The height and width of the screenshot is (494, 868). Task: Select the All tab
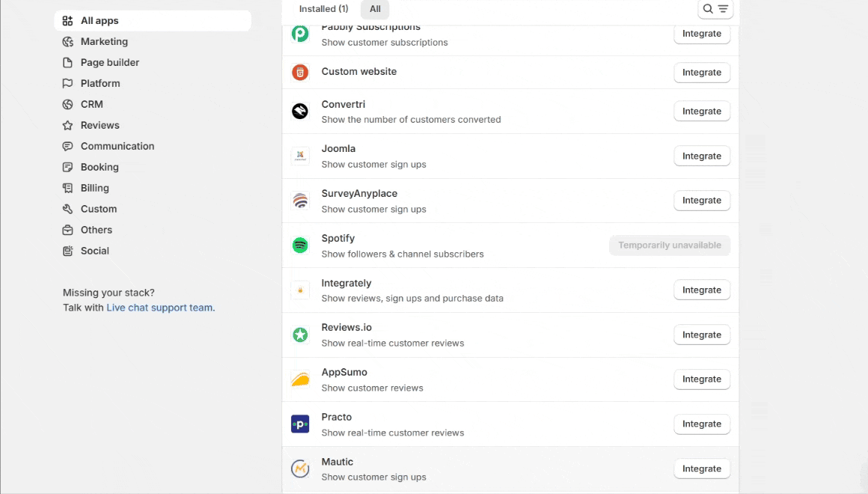375,9
